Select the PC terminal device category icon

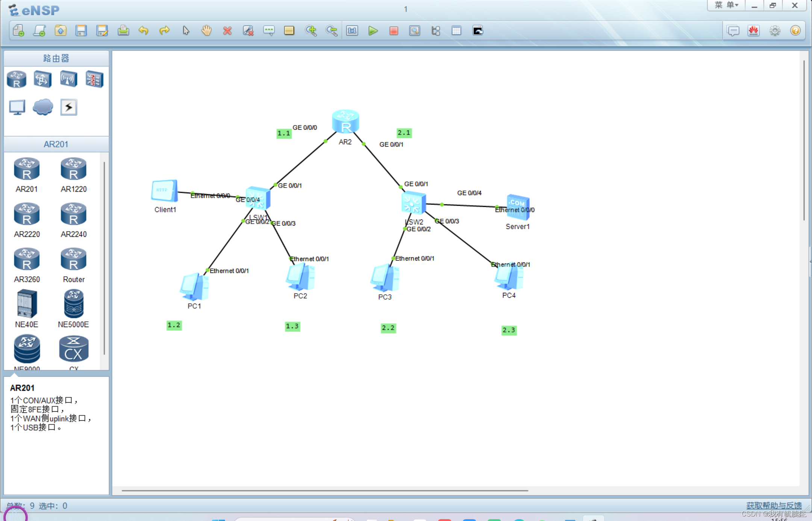[17, 108]
